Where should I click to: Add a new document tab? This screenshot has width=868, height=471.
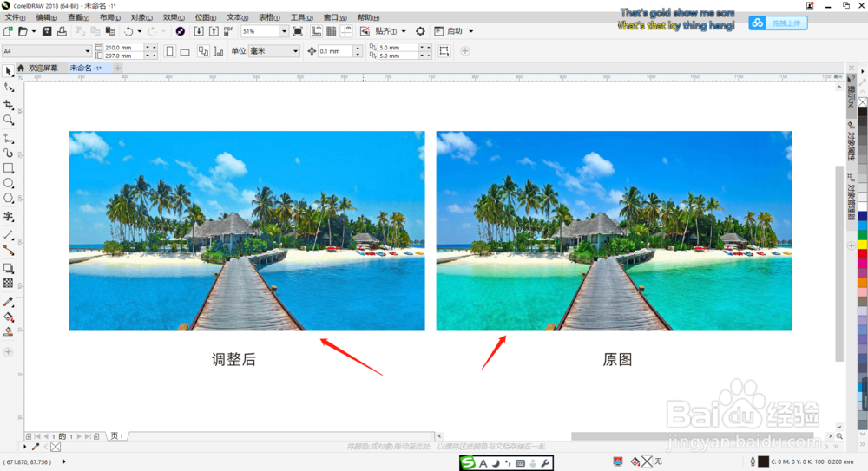pyautogui.click(x=117, y=68)
